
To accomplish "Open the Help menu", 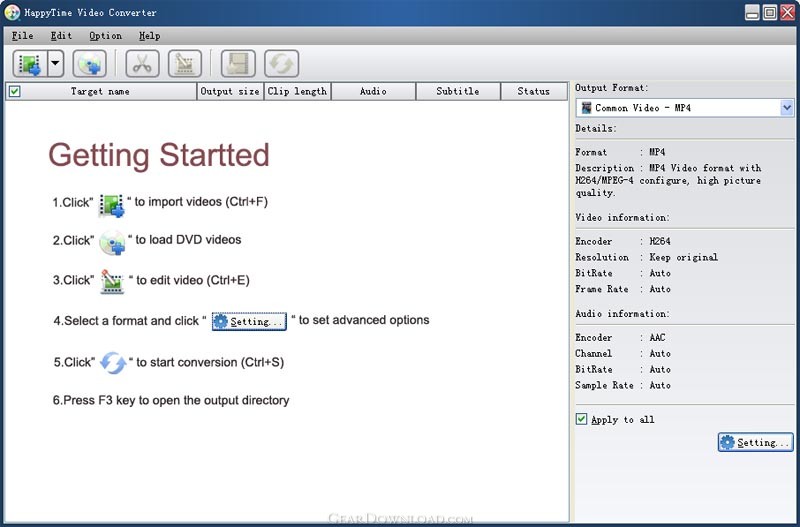I will [x=149, y=36].
